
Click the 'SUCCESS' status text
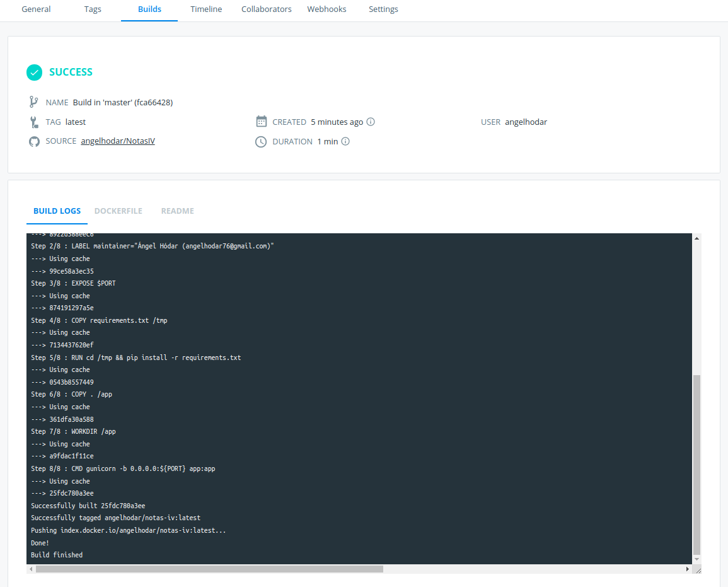71,72
